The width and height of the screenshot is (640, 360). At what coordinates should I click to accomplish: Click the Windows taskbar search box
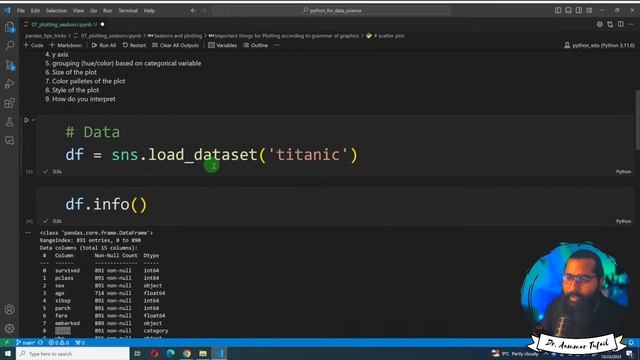(x=73, y=353)
